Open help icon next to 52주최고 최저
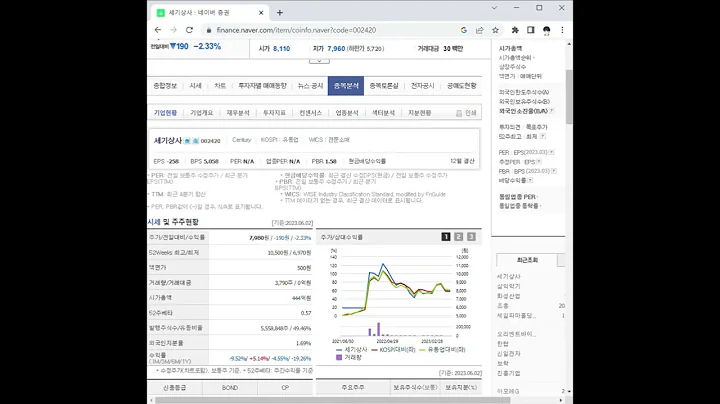 pos(543,136)
